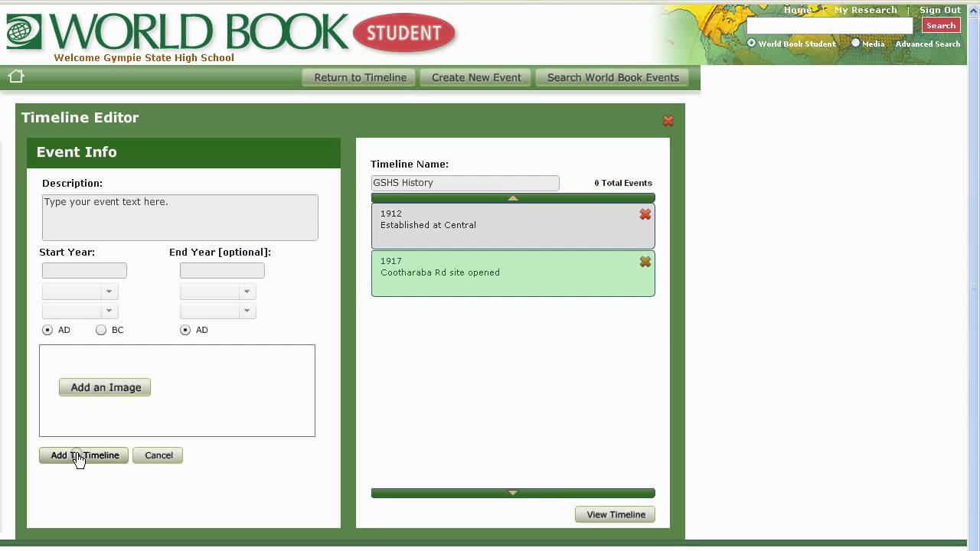Open the second End Year dropdown

[x=217, y=311]
